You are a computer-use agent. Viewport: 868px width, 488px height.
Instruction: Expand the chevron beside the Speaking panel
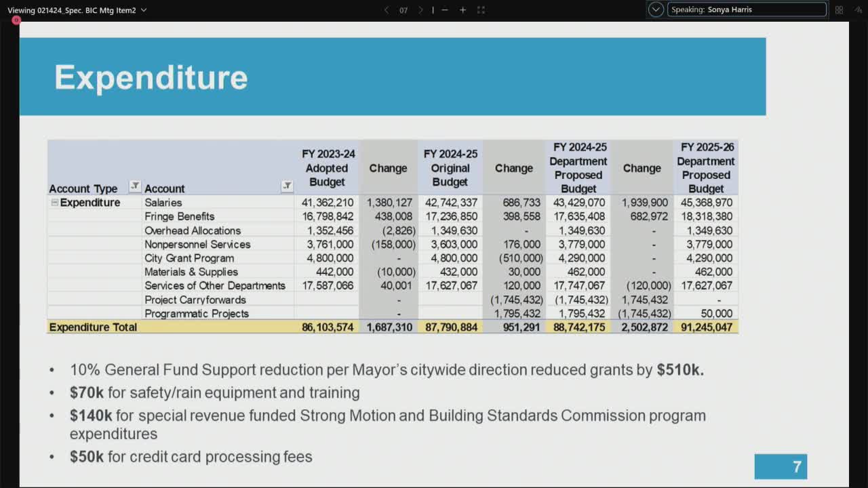pos(655,9)
